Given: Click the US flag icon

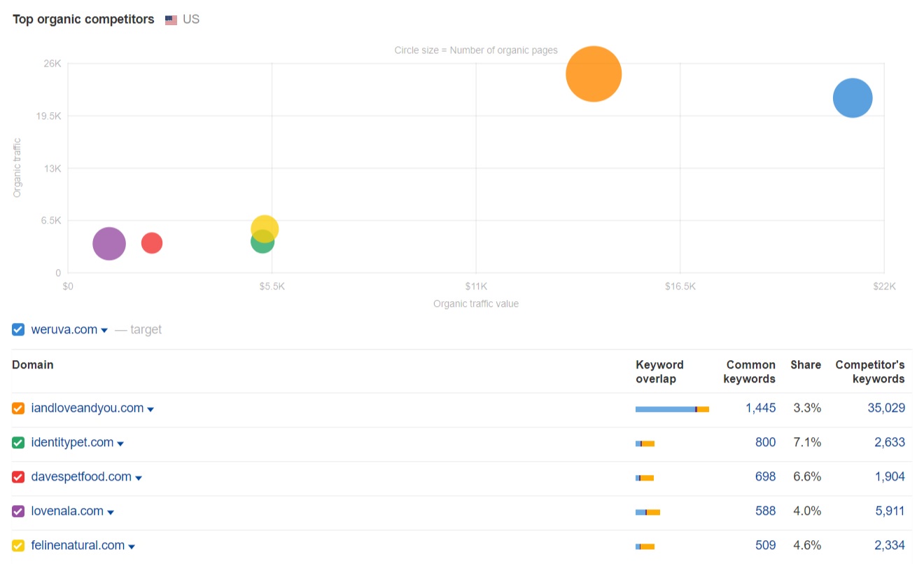Looking at the screenshot, I should [x=171, y=20].
